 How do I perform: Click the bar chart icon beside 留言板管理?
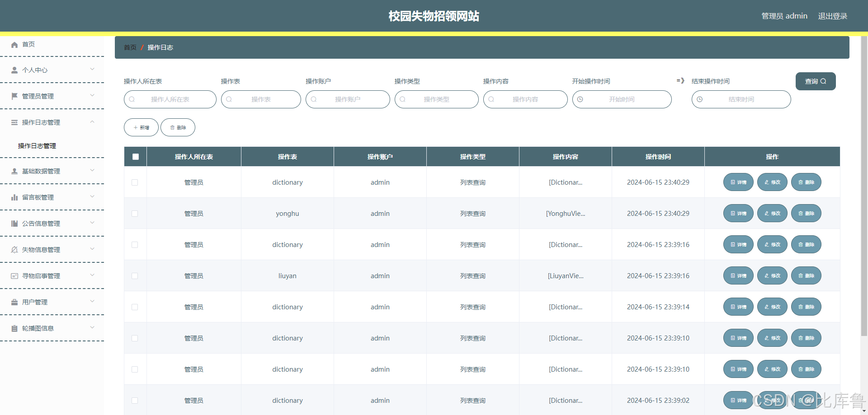click(14, 197)
